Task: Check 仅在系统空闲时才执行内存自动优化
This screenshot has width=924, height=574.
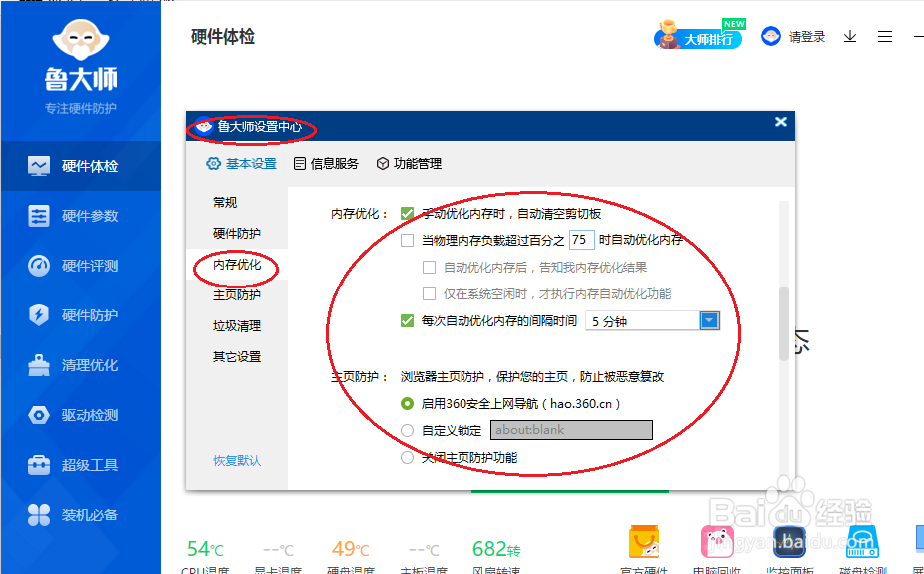Action: tap(429, 293)
